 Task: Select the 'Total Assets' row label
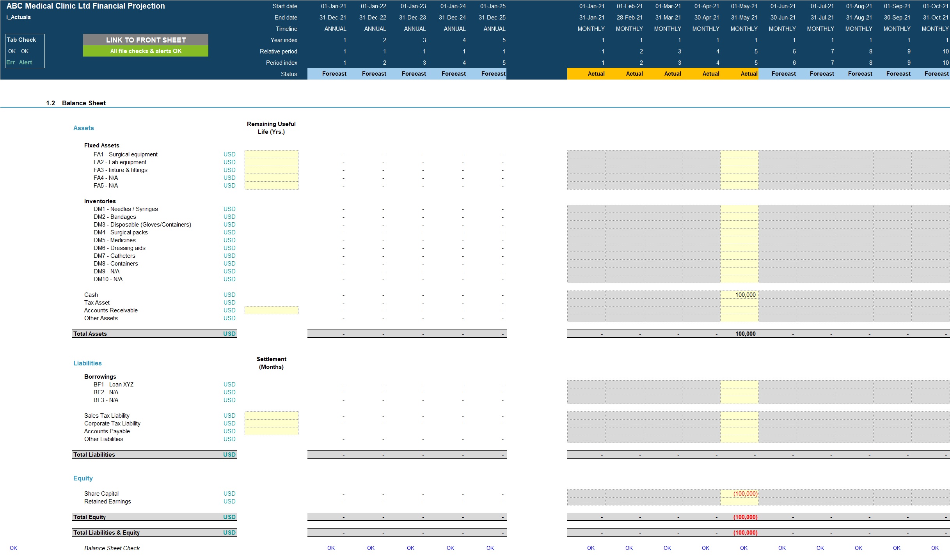tap(90, 334)
